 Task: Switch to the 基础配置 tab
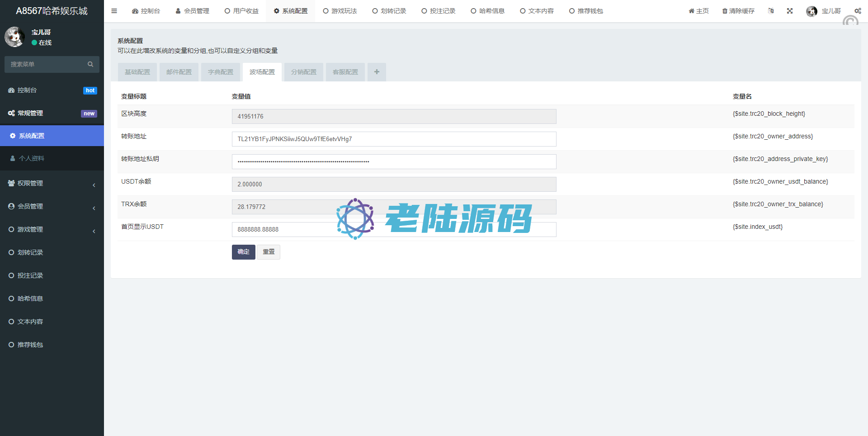(137, 72)
